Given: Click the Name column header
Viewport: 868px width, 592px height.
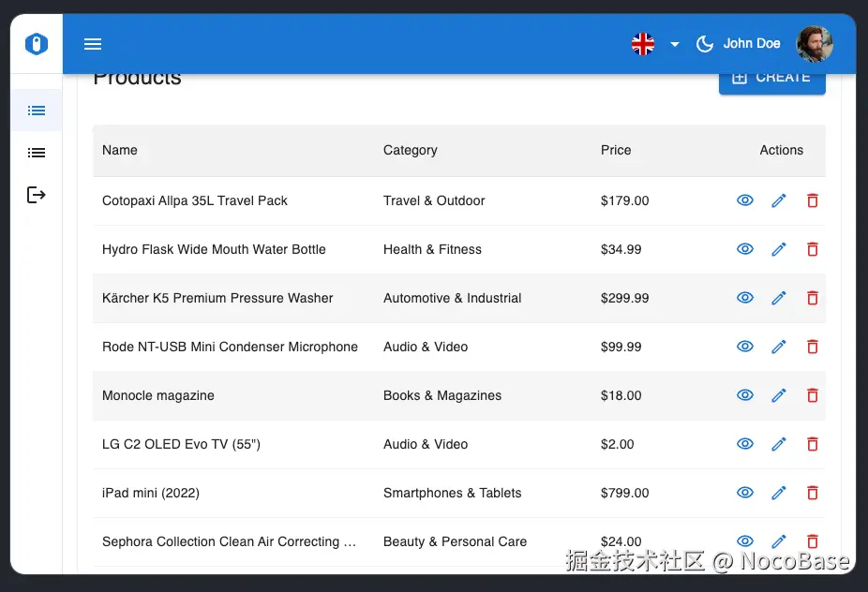Looking at the screenshot, I should tap(120, 150).
